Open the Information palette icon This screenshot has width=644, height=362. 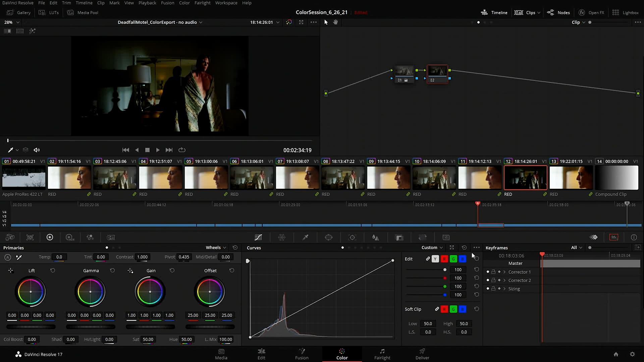[x=634, y=237]
